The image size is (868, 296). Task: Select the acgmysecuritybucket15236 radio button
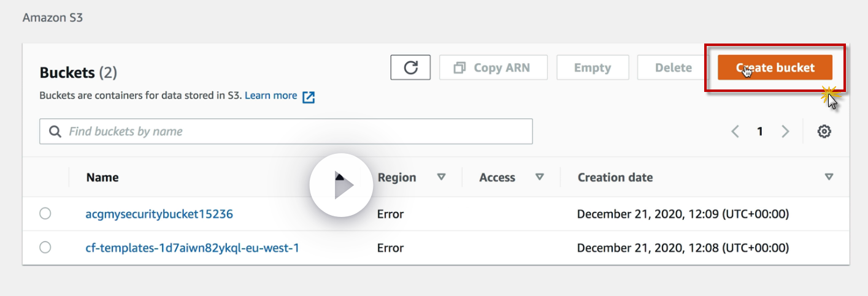[x=45, y=214]
